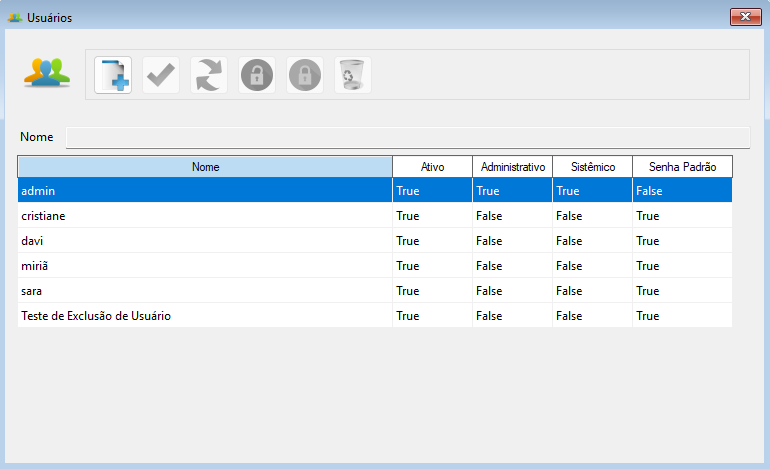Click the new user (add) icon
This screenshot has width=770, height=469.
tap(113, 75)
